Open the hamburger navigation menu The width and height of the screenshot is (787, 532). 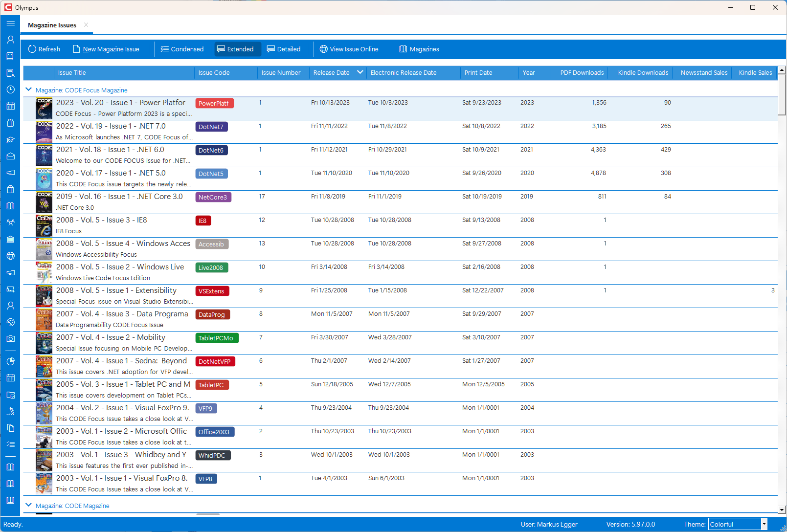(x=10, y=23)
